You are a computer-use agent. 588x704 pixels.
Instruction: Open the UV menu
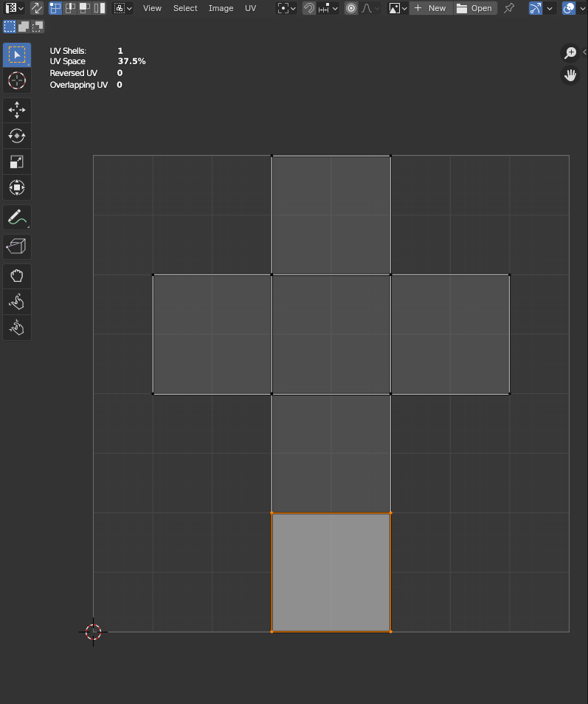[250, 8]
